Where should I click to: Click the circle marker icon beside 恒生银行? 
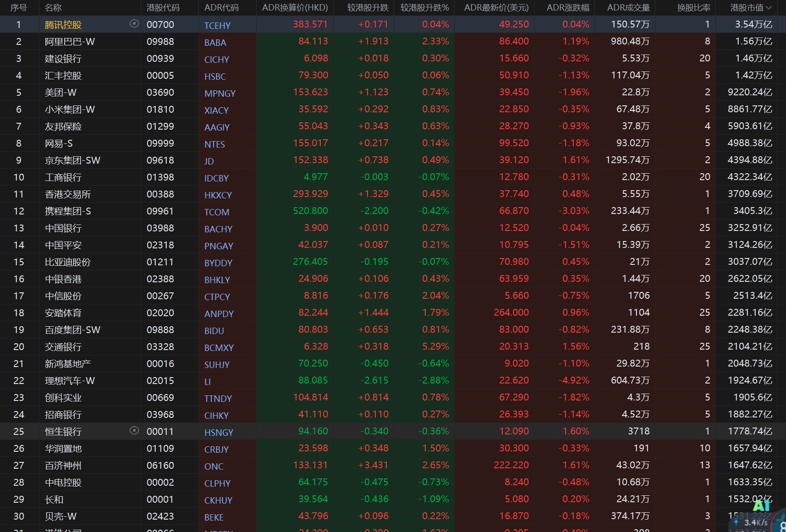pos(134,430)
